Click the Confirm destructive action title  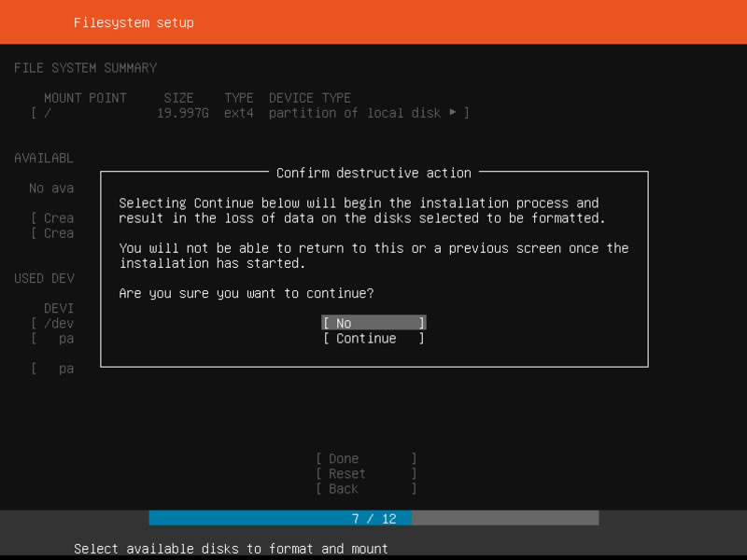coord(373,173)
